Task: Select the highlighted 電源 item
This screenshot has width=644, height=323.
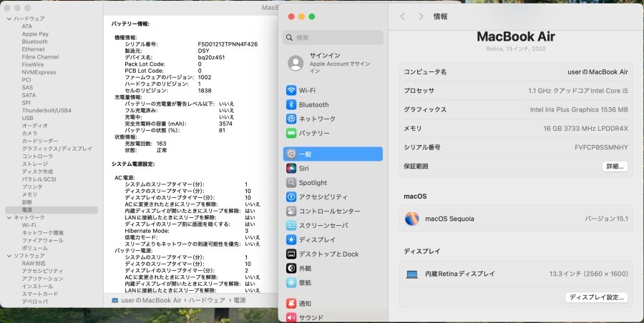Action: (x=52, y=209)
